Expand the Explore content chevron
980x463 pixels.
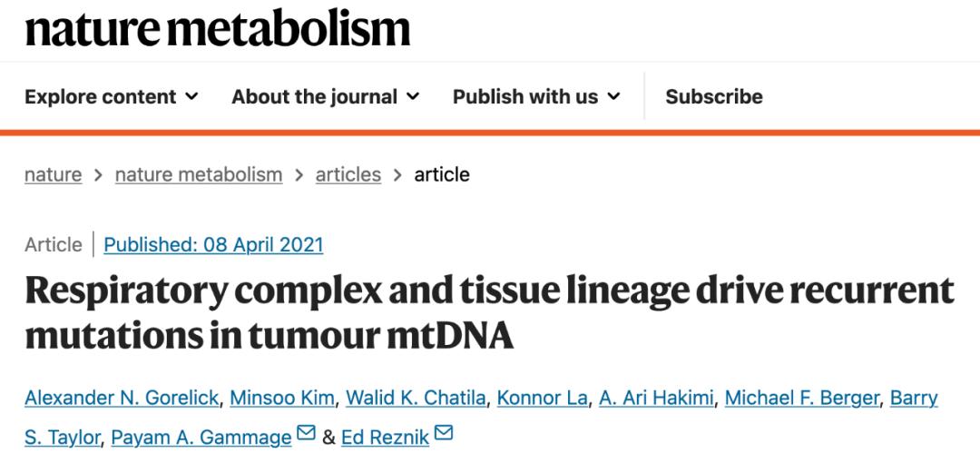(x=191, y=97)
